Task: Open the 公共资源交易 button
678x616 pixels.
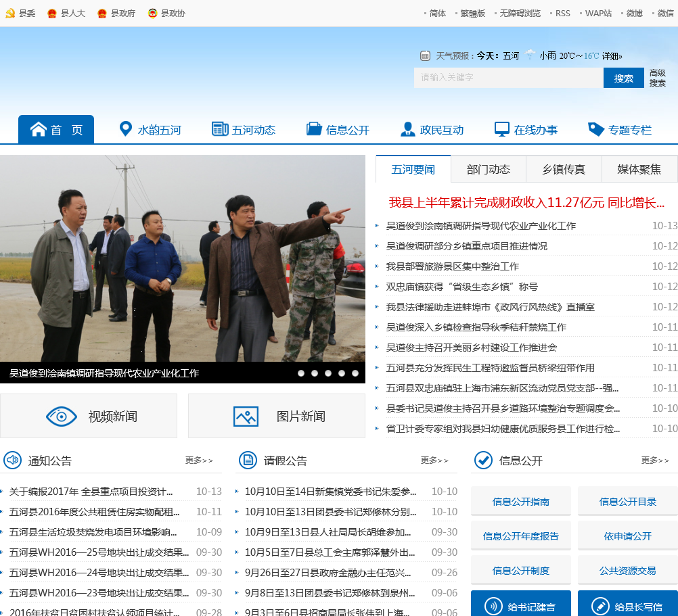Action: (x=627, y=570)
